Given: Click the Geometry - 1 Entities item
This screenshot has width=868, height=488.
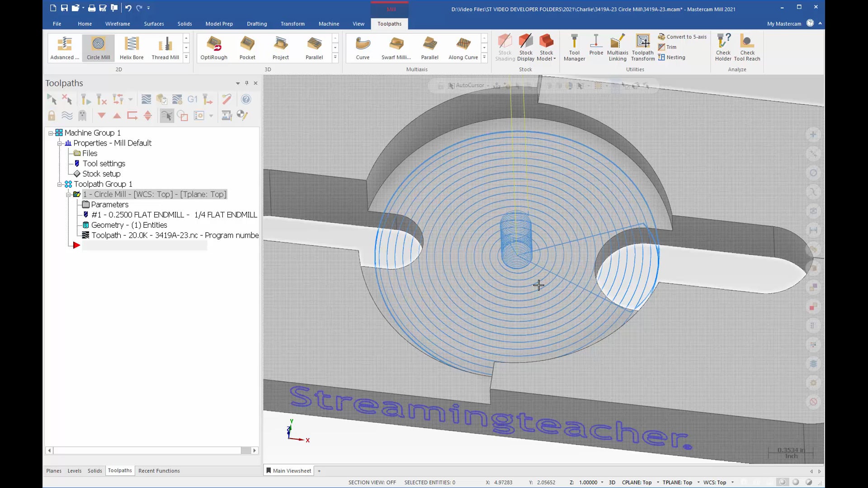Looking at the screenshot, I should click(129, 225).
